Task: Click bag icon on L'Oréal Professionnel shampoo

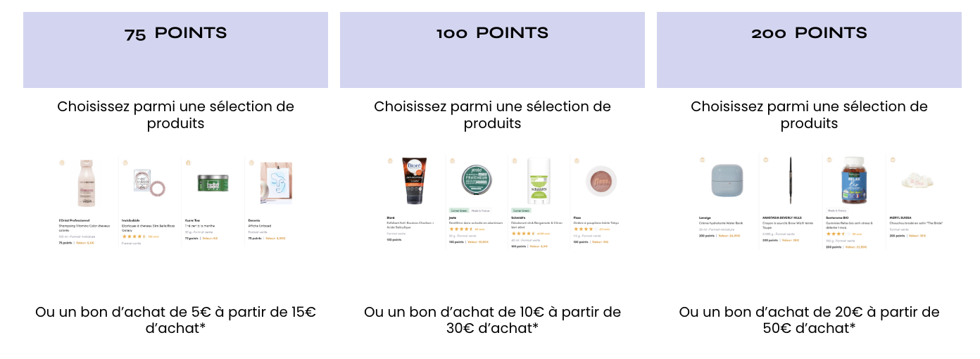Action: [62, 163]
